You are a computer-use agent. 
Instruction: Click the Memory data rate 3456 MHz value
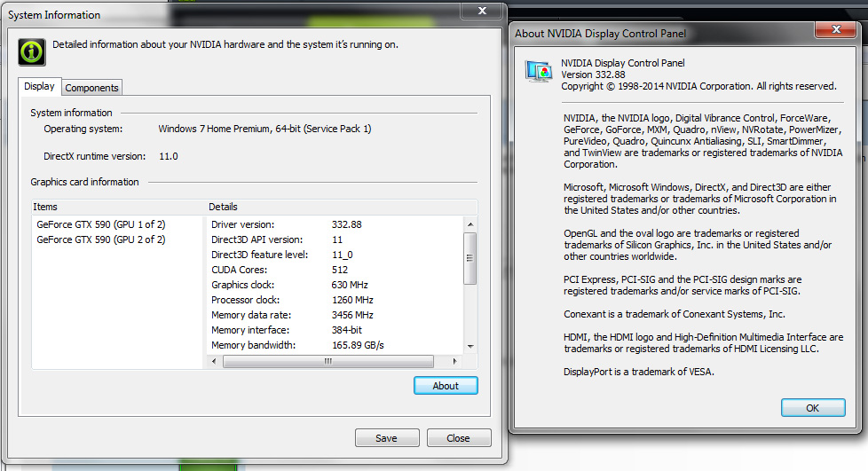tap(352, 315)
